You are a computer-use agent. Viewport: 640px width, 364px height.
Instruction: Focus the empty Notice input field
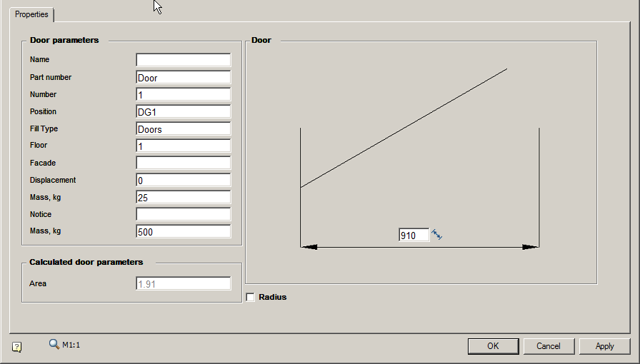pyautogui.click(x=183, y=214)
